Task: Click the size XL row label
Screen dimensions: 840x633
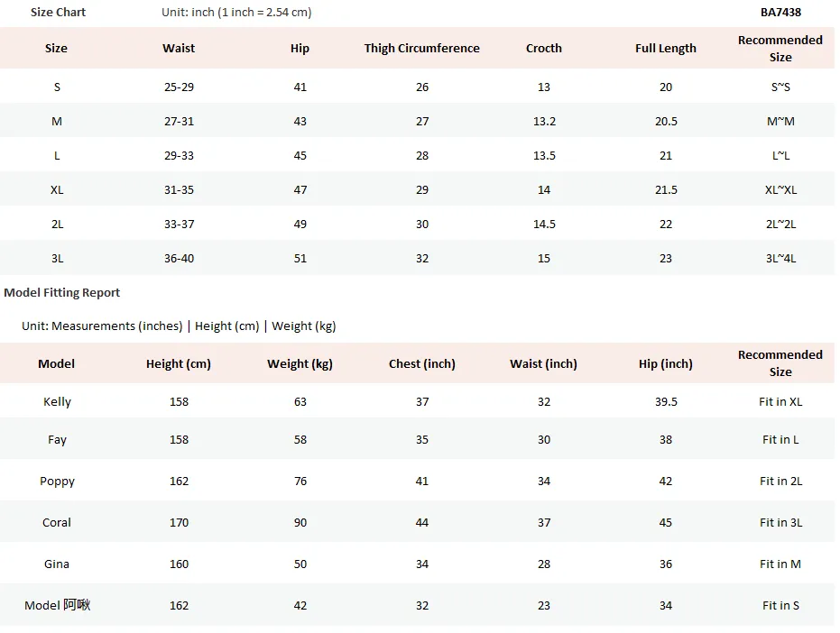Action: point(57,189)
